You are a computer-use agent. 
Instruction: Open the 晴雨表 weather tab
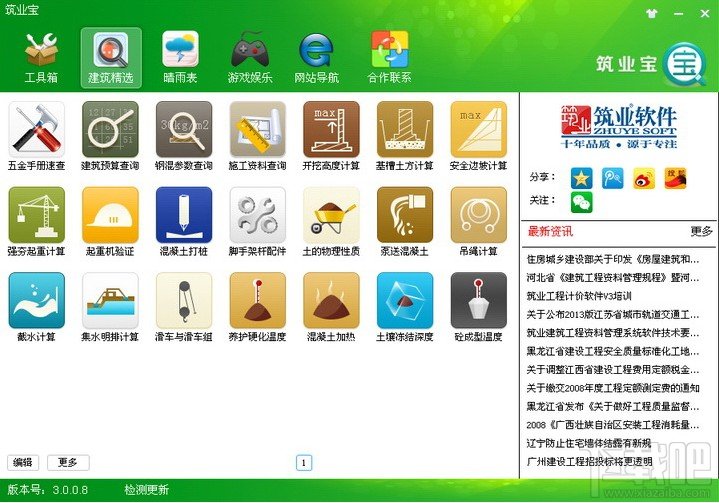click(180, 58)
